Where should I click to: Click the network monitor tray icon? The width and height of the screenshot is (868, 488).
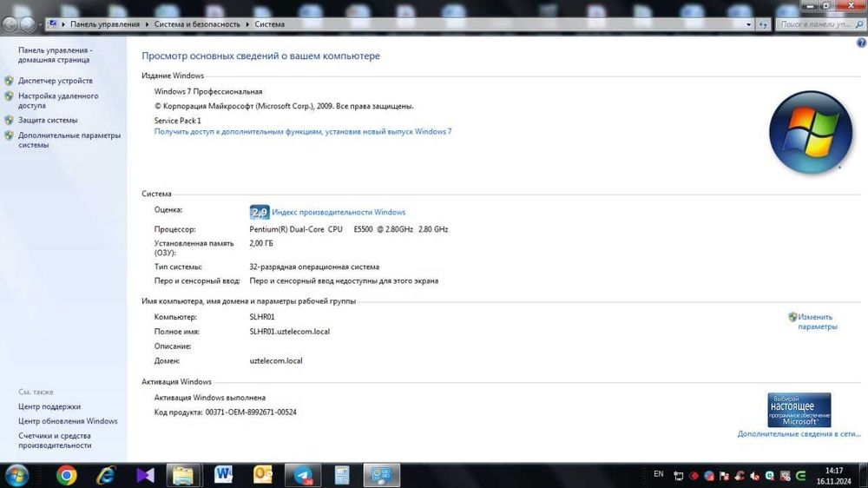pyautogui.click(x=679, y=476)
